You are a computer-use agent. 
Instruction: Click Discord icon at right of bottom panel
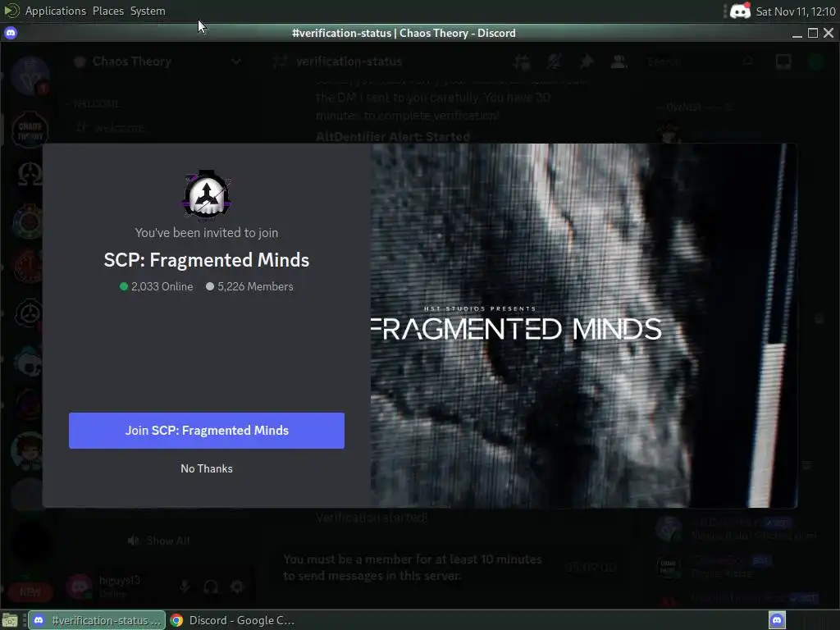[x=778, y=620]
